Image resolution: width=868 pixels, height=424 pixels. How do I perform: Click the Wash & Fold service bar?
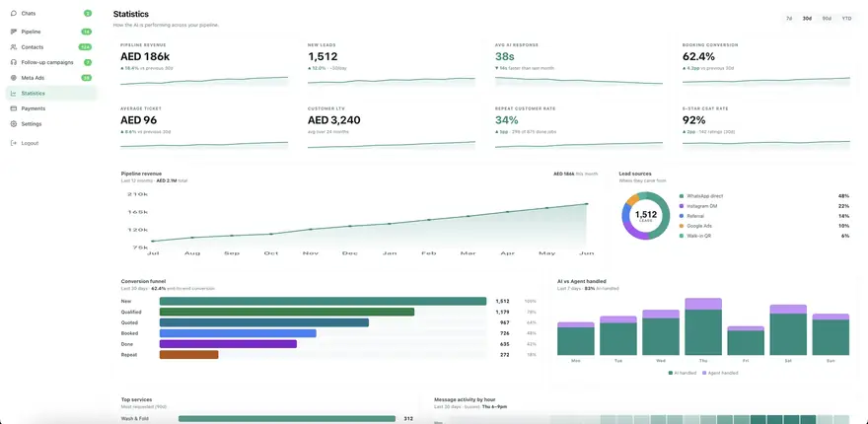click(x=287, y=419)
